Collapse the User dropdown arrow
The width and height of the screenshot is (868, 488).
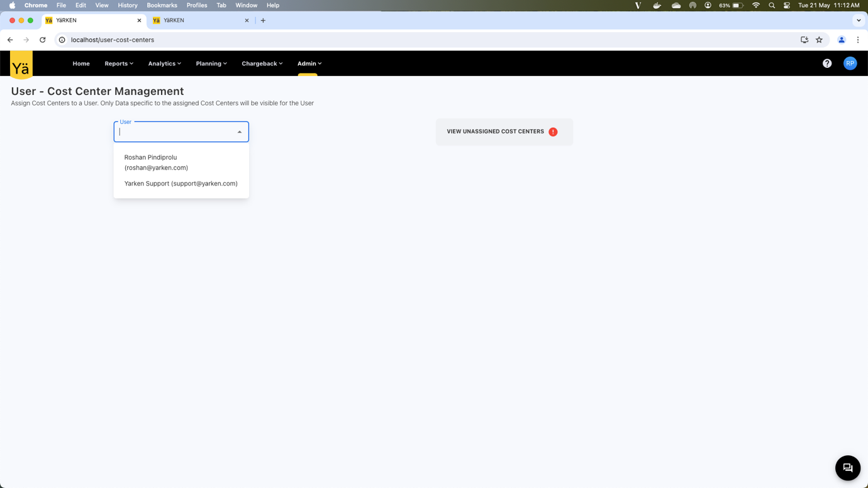click(x=240, y=132)
